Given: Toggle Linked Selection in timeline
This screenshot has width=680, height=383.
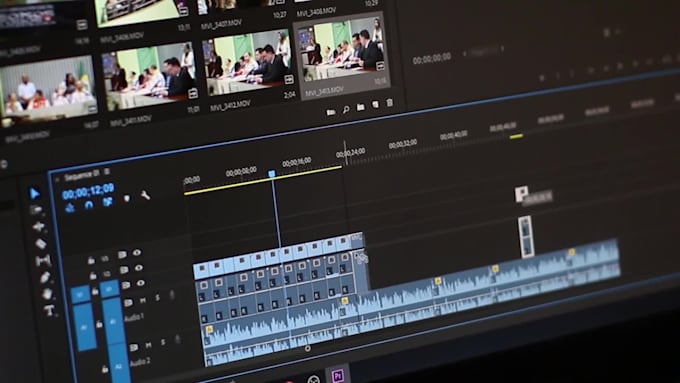Looking at the screenshot, I should coord(108,202).
